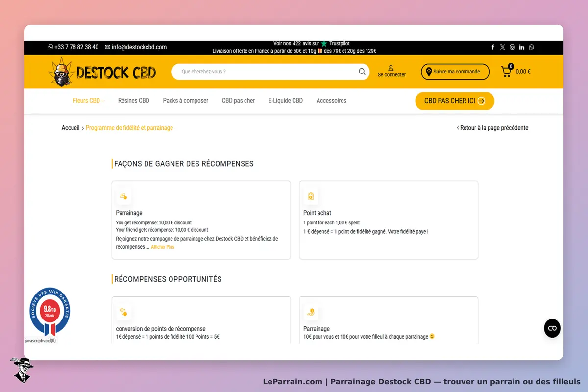Click the Point achat card title

click(x=317, y=213)
